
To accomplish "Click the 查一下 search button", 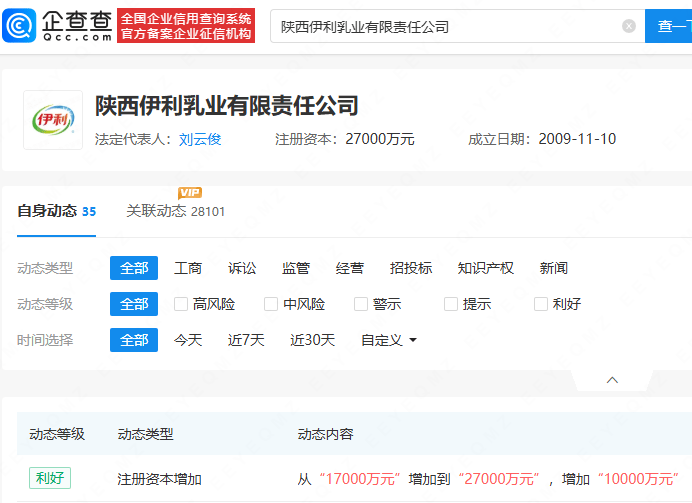I will pyautogui.click(x=669, y=26).
